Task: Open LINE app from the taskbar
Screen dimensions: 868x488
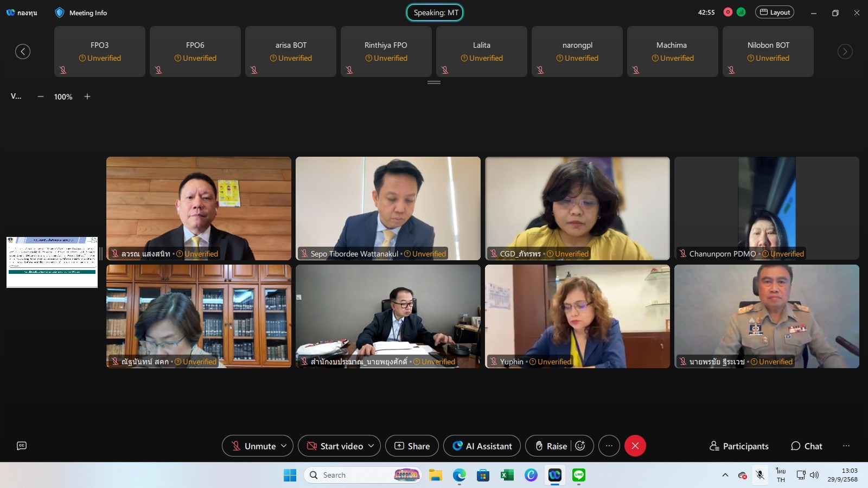Action: 578,475
